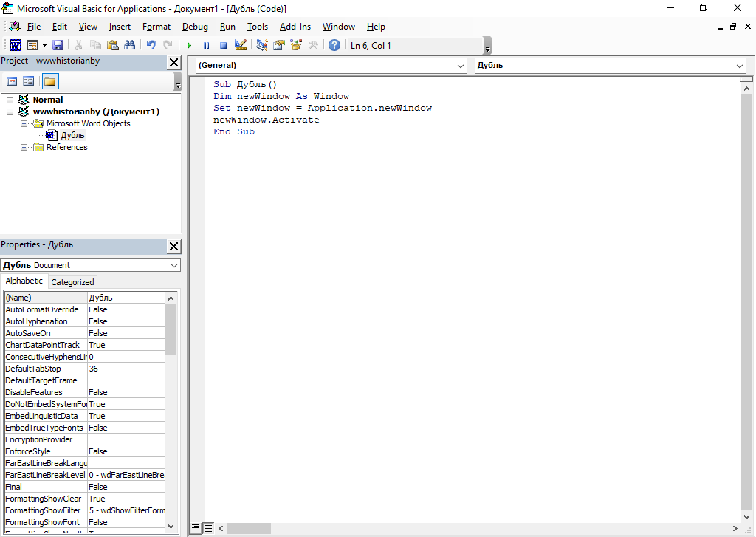Click the View Code icon in Project panel
Viewport: 756px width, 537px height.
[12, 81]
